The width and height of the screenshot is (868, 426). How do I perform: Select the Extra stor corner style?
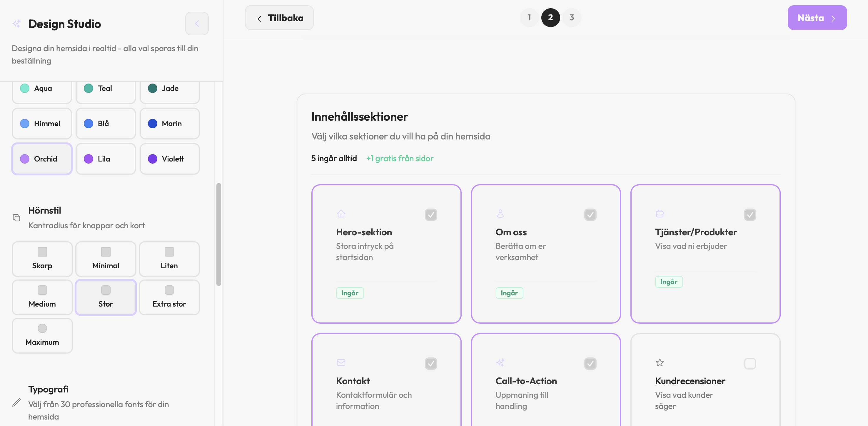[x=169, y=297]
